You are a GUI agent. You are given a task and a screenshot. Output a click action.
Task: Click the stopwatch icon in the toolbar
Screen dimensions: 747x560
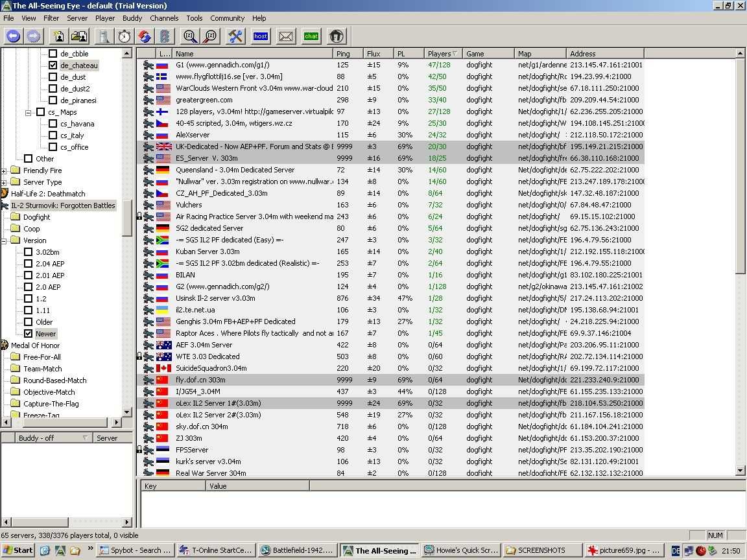point(124,36)
